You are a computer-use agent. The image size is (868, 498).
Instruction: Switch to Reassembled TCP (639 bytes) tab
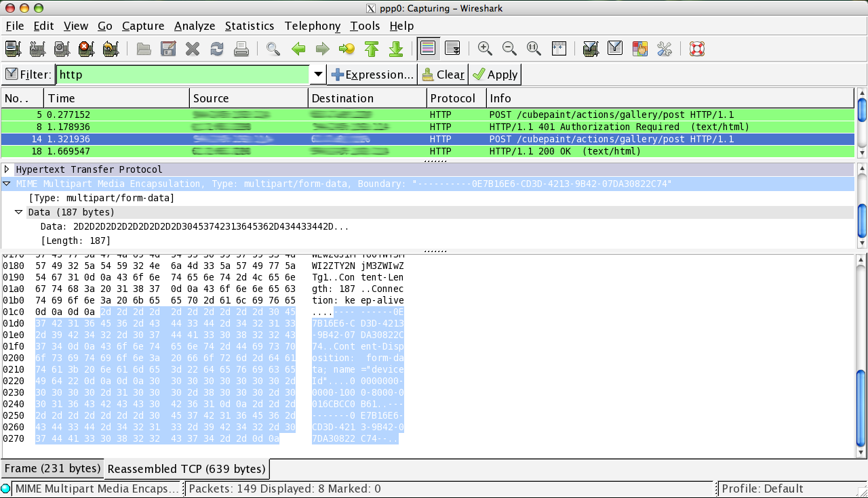186,469
